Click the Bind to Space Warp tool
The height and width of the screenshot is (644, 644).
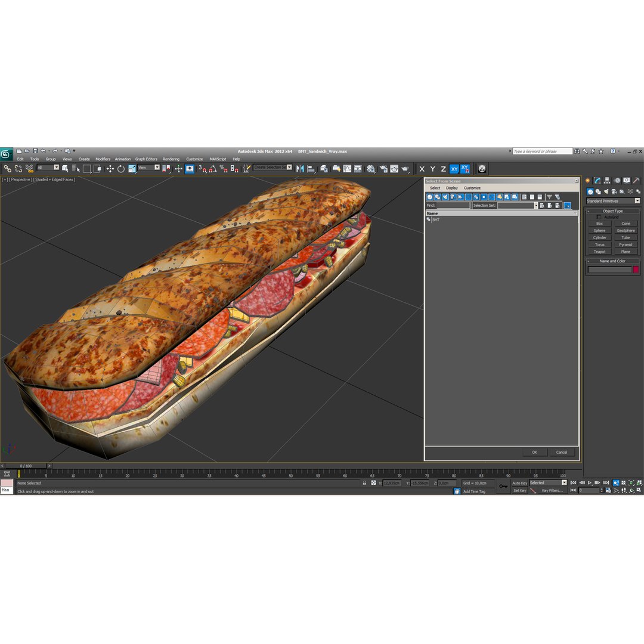pos(29,169)
